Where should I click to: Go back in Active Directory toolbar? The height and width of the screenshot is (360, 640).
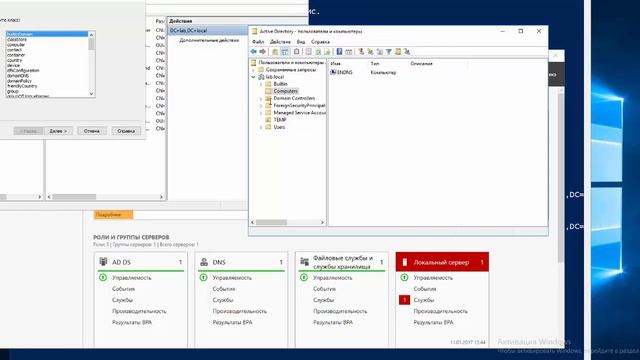[x=253, y=51]
